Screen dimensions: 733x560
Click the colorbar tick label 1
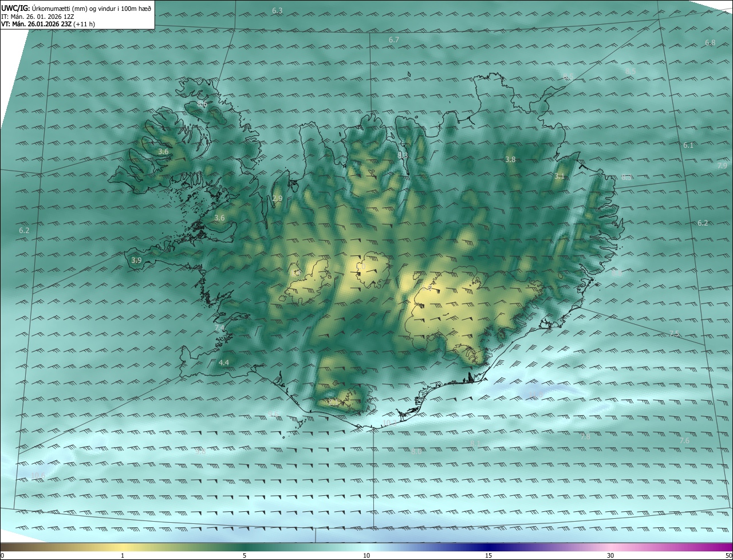pos(123,556)
